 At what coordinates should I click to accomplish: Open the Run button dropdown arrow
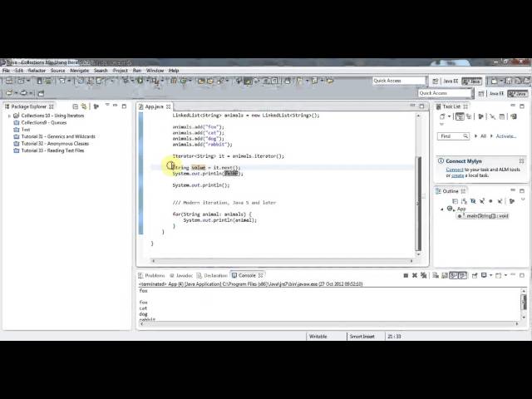point(147,81)
